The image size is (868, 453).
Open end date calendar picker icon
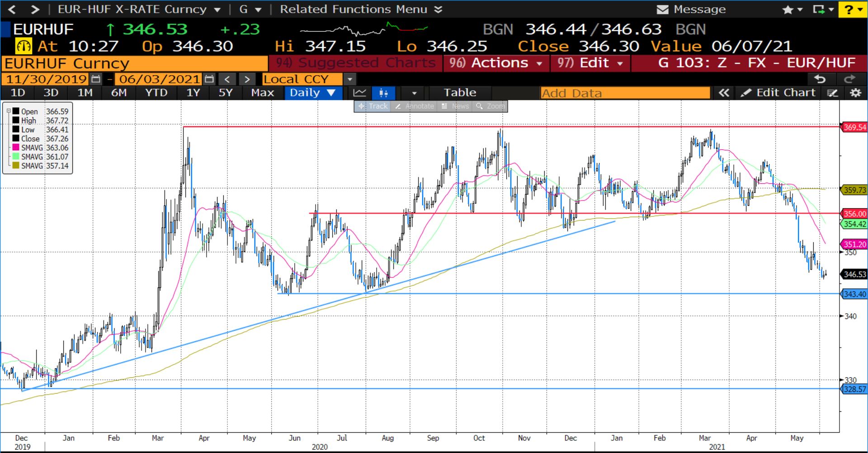pyautogui.click(x=209, y=79)
